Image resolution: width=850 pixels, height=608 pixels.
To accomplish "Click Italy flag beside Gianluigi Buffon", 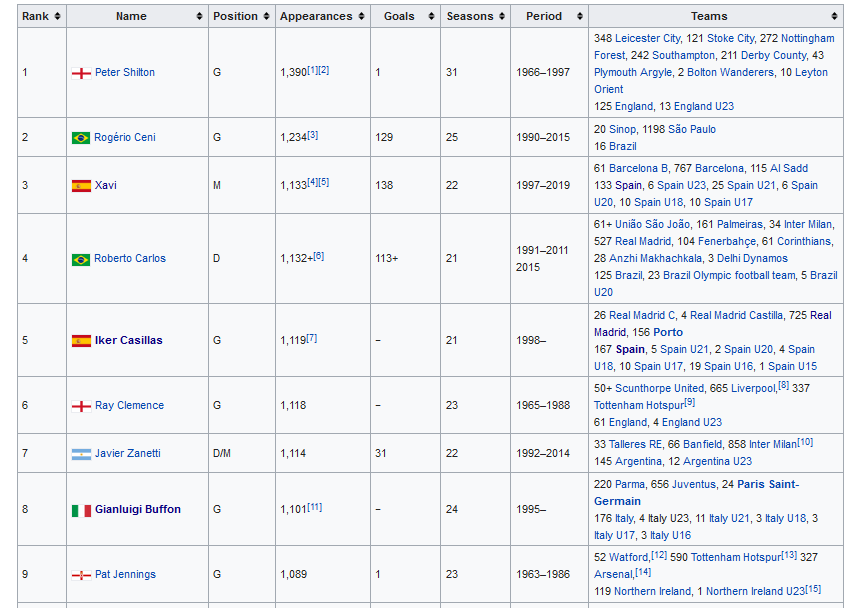I will [81, 510].
